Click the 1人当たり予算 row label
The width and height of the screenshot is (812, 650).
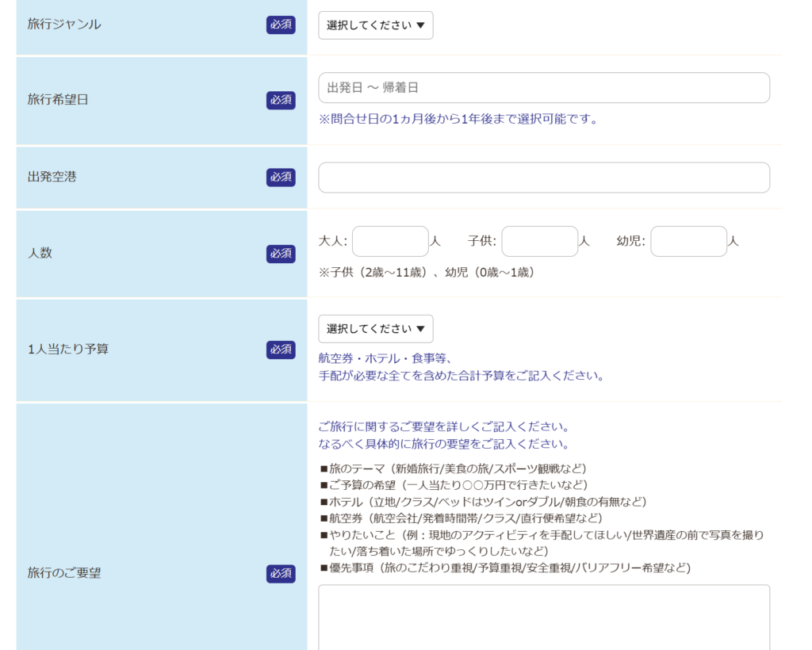[67, 350]
